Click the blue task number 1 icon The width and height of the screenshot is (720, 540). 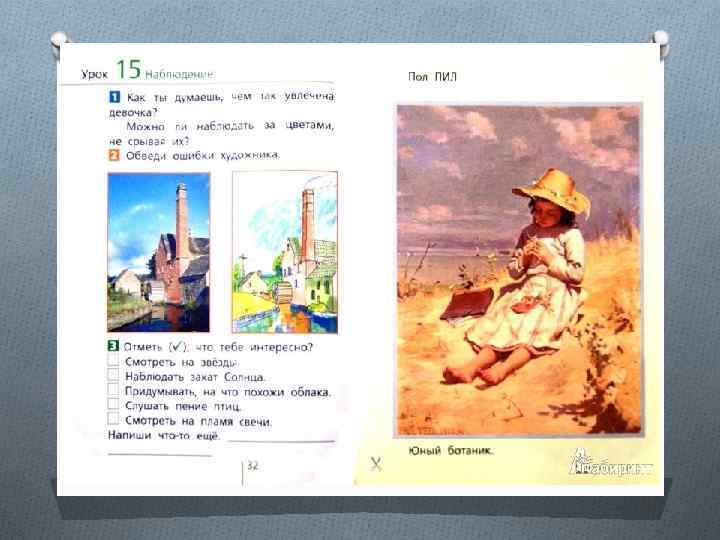pyautogui.click(x=114, y=97)
